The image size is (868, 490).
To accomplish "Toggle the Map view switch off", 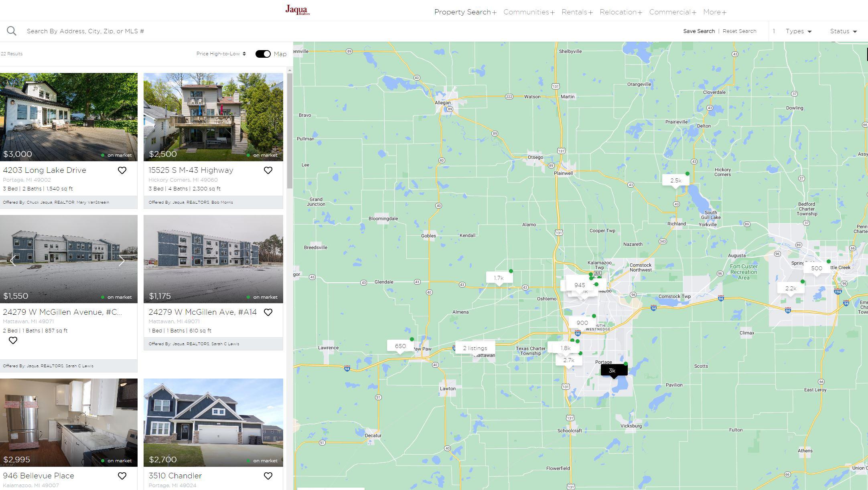I will pyautogui.click(x=263, y=54).
